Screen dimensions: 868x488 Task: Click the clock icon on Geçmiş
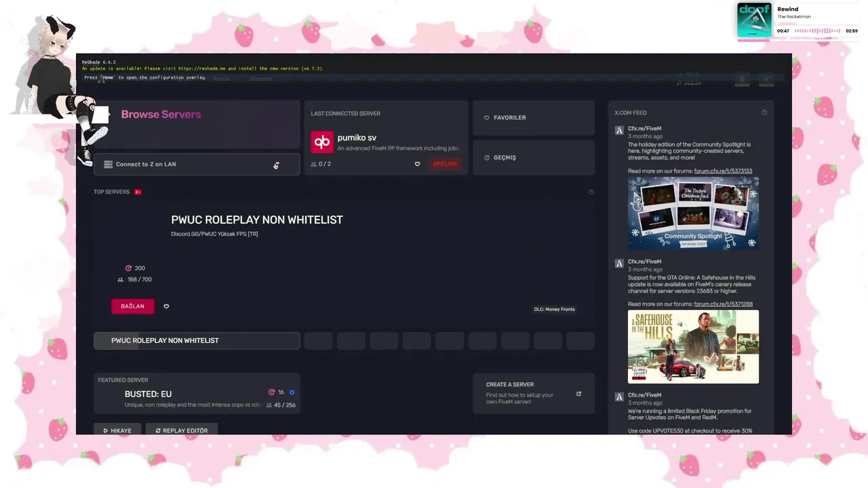click(x=486, y=158)
